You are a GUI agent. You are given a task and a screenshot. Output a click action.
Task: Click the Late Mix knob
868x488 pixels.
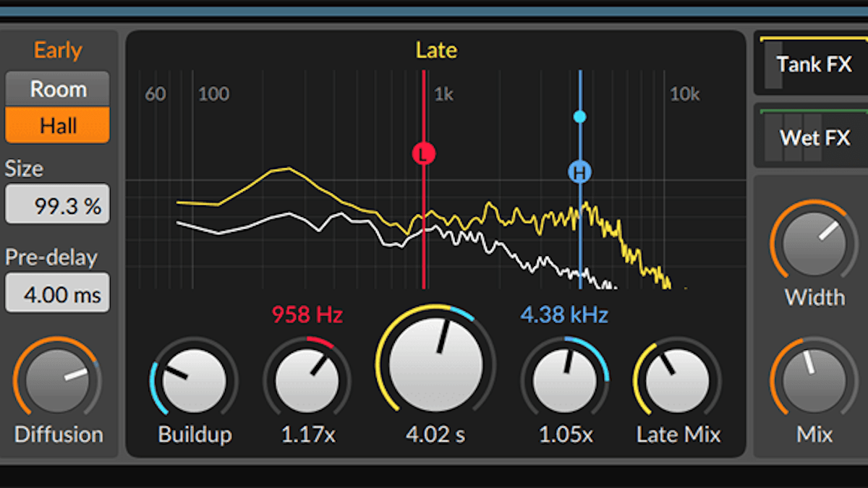point(678,380)
